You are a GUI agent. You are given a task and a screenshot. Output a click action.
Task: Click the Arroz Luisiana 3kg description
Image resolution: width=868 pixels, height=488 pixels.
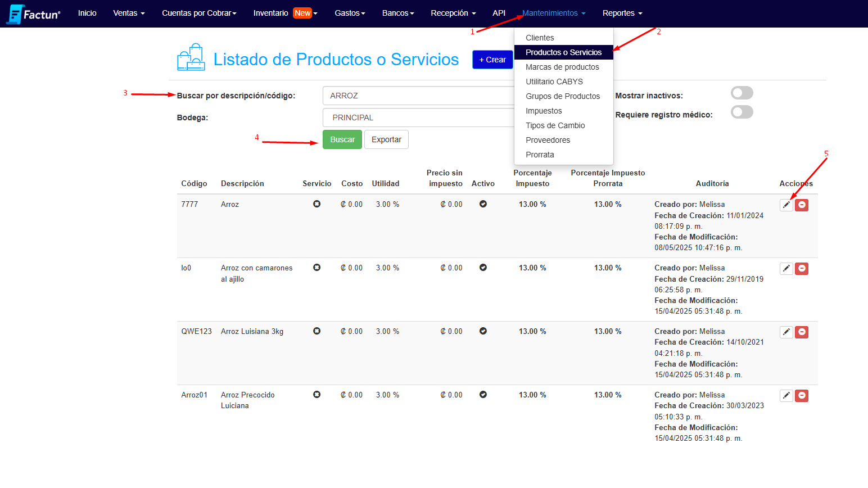point(252,331)
